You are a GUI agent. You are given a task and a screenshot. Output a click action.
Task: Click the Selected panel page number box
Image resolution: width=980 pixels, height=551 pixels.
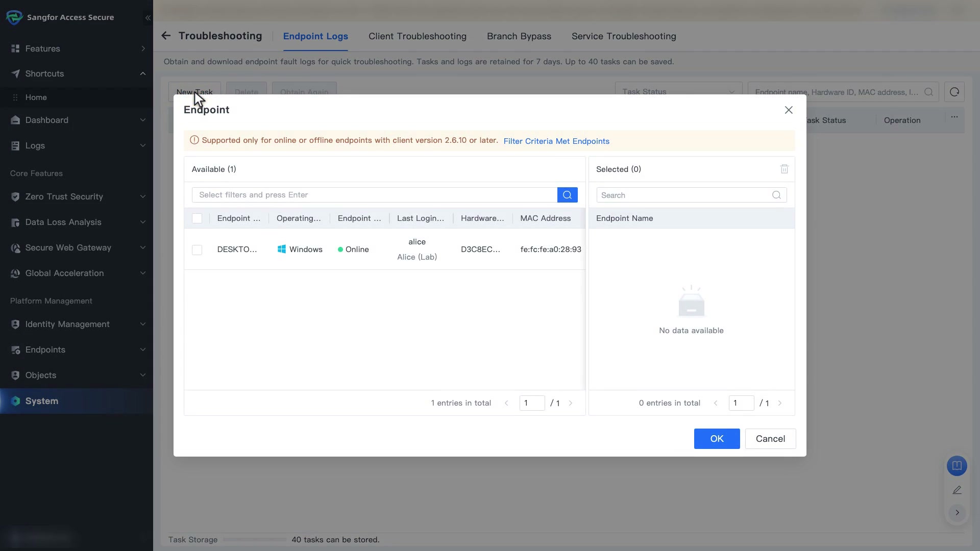click(x=741, y=403)
